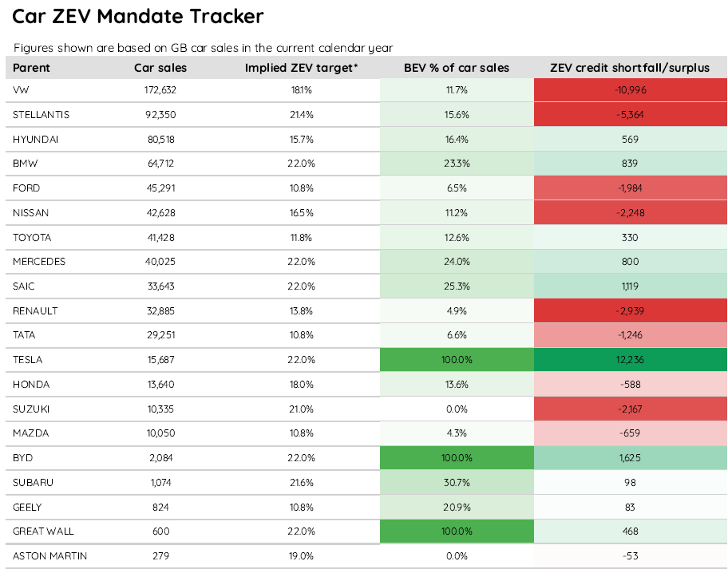Select the ASTON MARTIN row label

[x=49, y=556]
